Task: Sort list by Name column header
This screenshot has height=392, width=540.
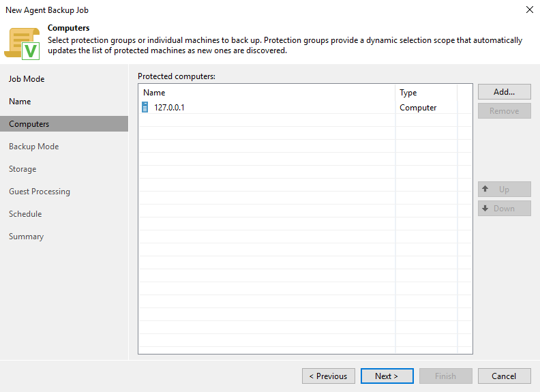Action: coord(266,93)
